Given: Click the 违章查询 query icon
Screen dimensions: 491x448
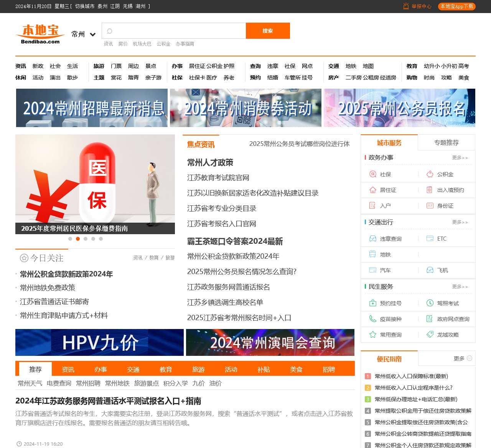Looking at the screenshot, I should point(372,238).
